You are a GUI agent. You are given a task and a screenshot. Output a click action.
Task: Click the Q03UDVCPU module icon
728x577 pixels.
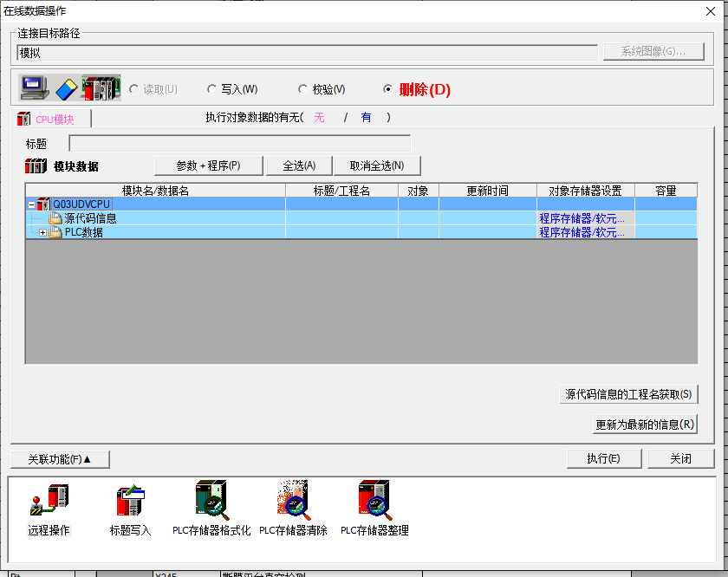44,204
